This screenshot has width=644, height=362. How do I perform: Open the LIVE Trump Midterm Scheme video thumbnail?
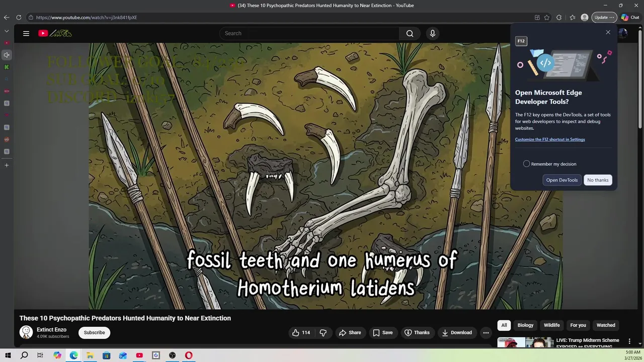pyautogui.click(x=525, y=342)
